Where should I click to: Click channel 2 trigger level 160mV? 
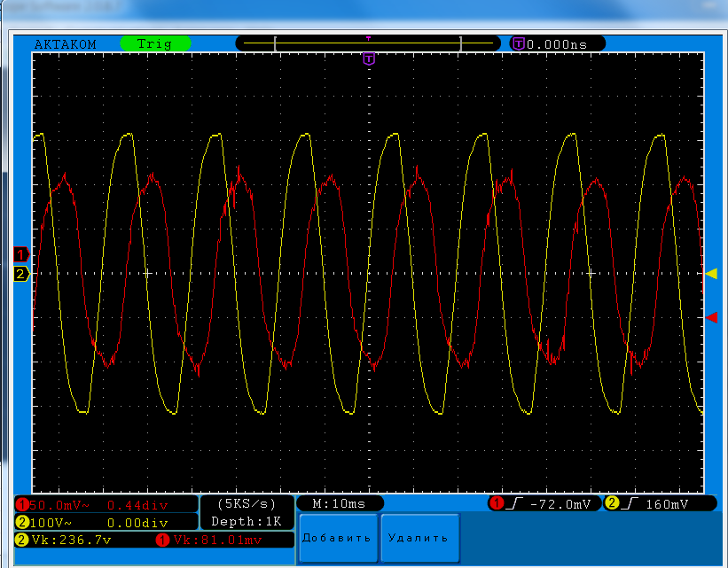tap(667, 504)
